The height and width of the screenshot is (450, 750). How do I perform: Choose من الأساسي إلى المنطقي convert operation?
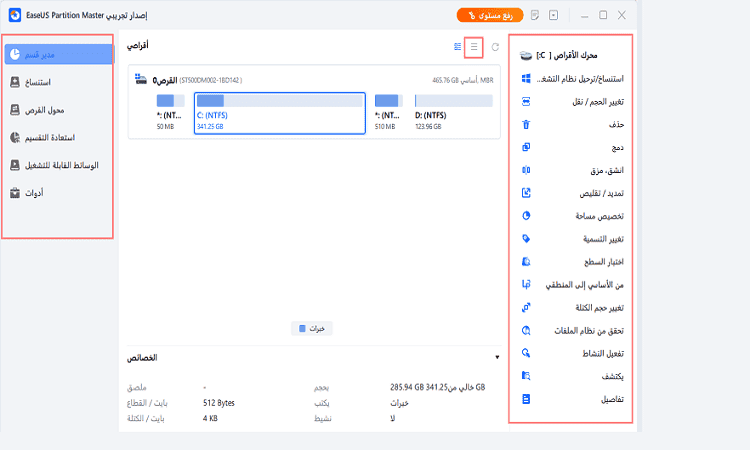click(572, 285)
